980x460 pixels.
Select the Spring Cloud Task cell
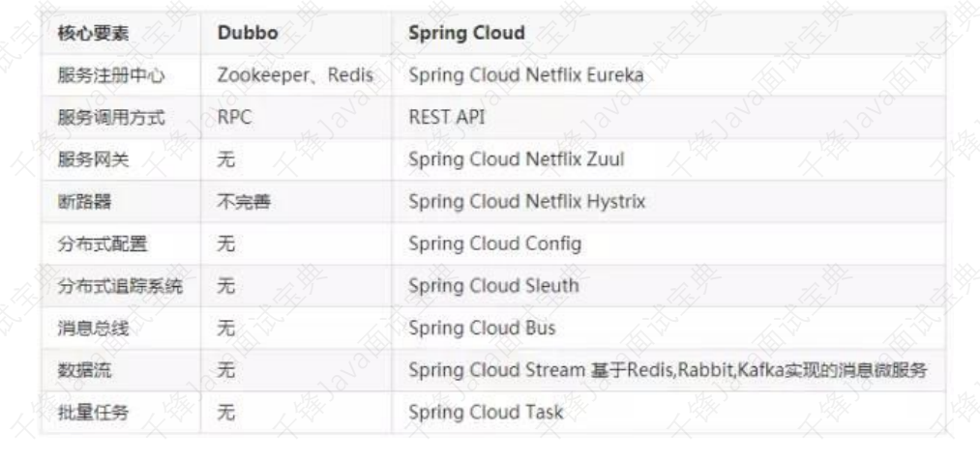point(485,413)
